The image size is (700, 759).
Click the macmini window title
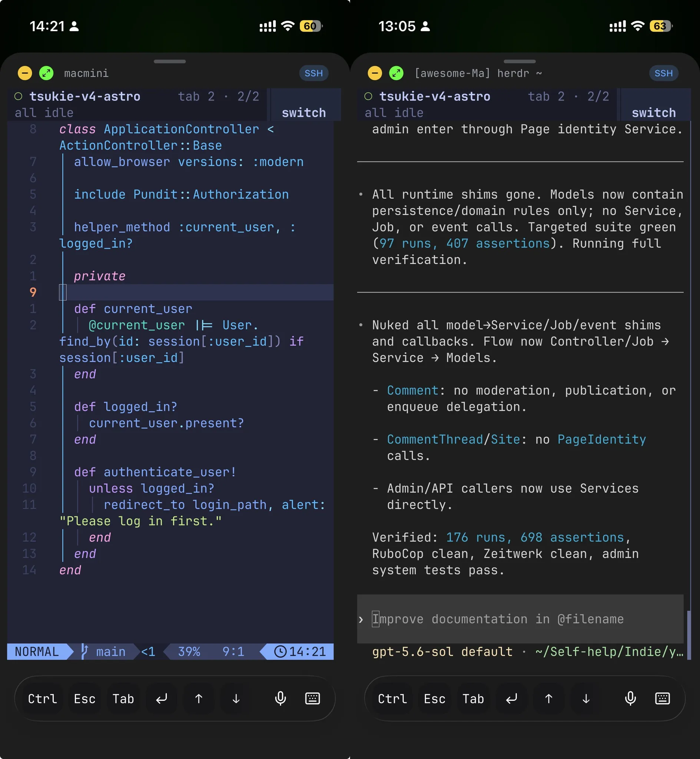(86, 73)
